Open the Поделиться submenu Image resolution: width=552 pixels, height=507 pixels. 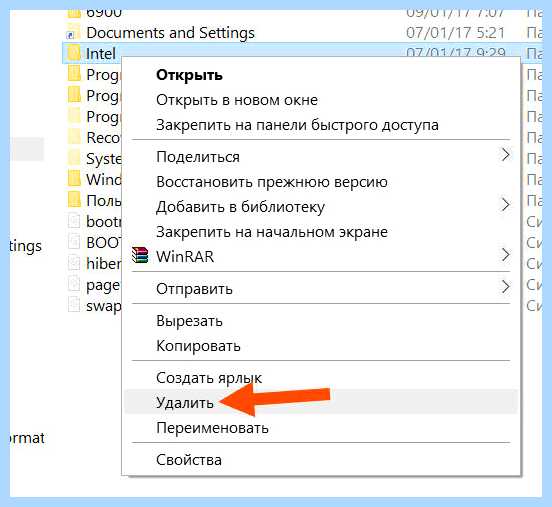(321, 157)
